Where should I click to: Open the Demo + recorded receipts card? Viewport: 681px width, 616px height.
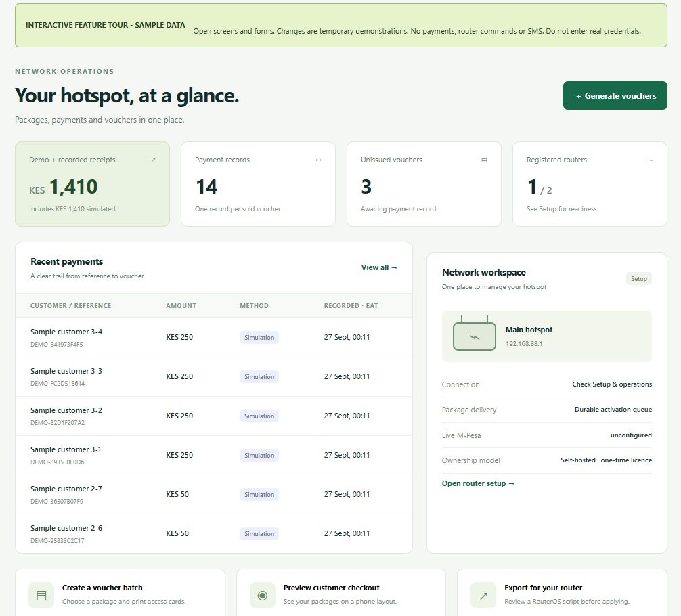tap(92, 184)
